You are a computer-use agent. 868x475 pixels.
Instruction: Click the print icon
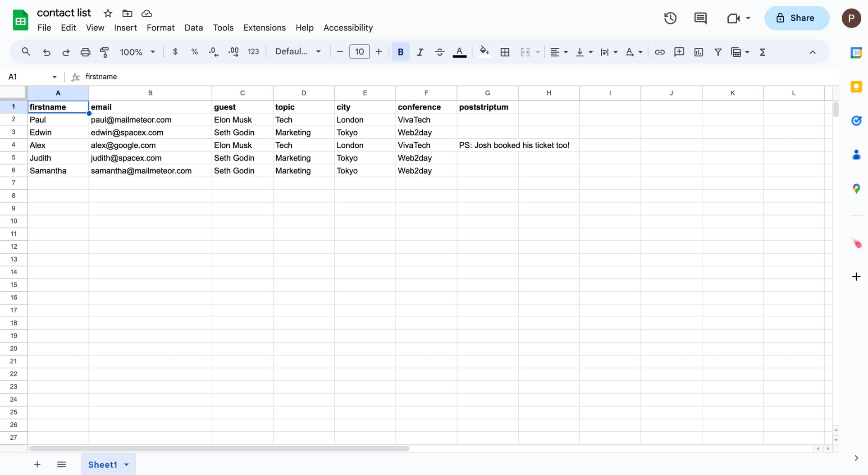pyautogui.click(x=85, y=52)
